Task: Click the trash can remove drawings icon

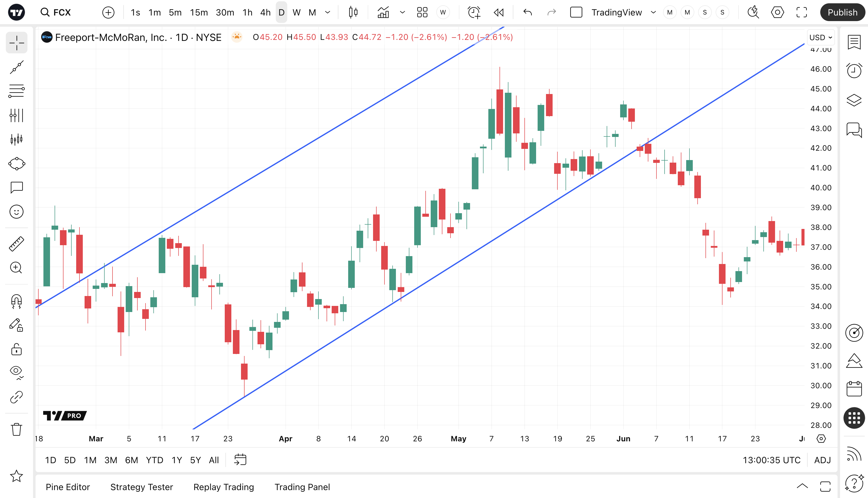Action: pyautogui.click(x=17, y=429)
